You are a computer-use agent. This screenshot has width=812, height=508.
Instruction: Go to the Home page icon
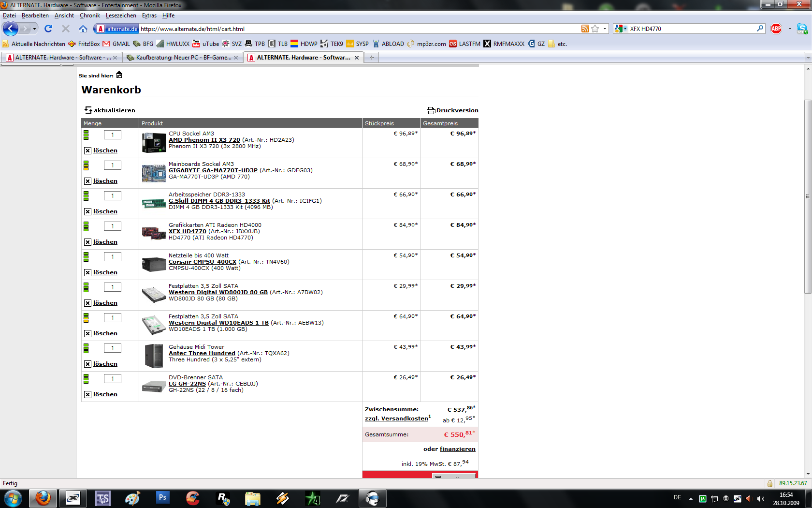[x=83, y=29]
